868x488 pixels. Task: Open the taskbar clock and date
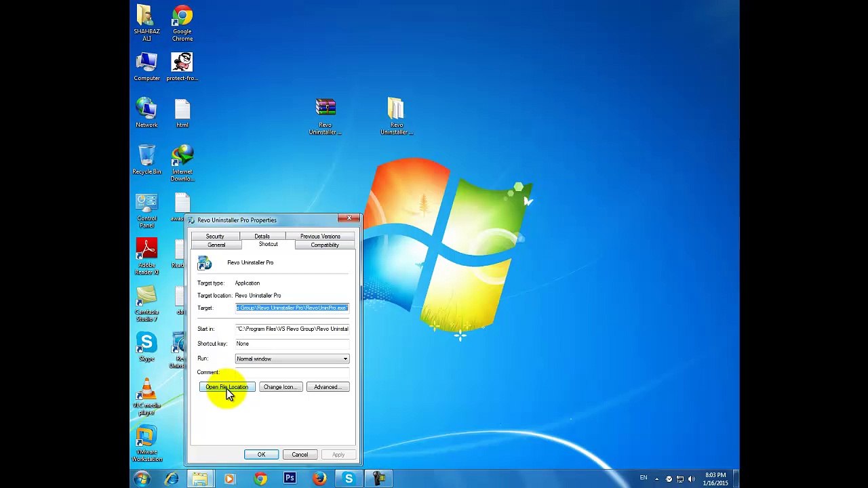[x=715, y=479]
